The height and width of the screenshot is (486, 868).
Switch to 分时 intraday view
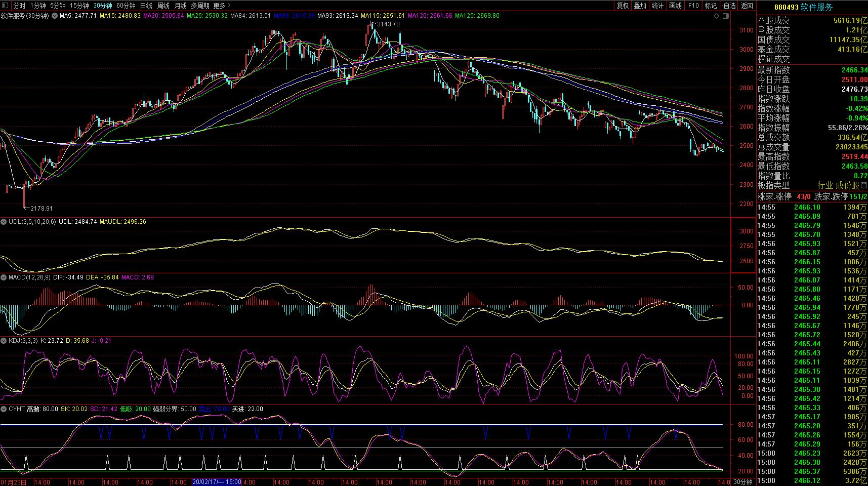19,6
